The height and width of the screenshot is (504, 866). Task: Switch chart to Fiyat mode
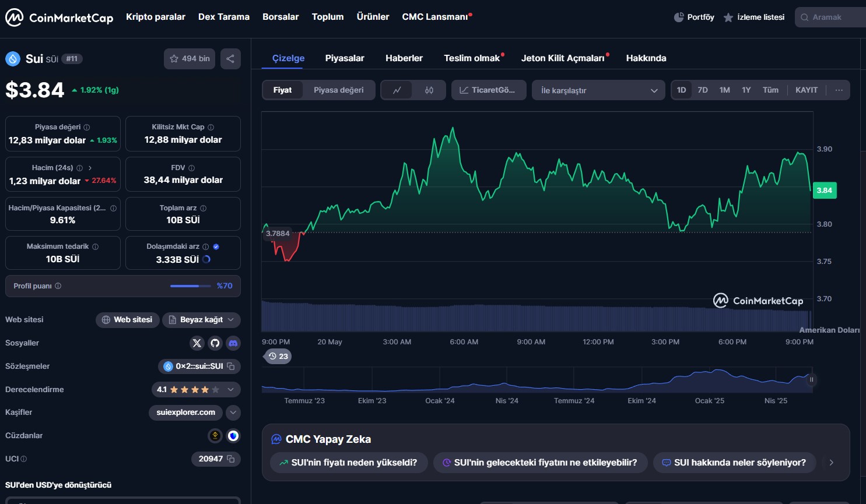tap(282, 90)
